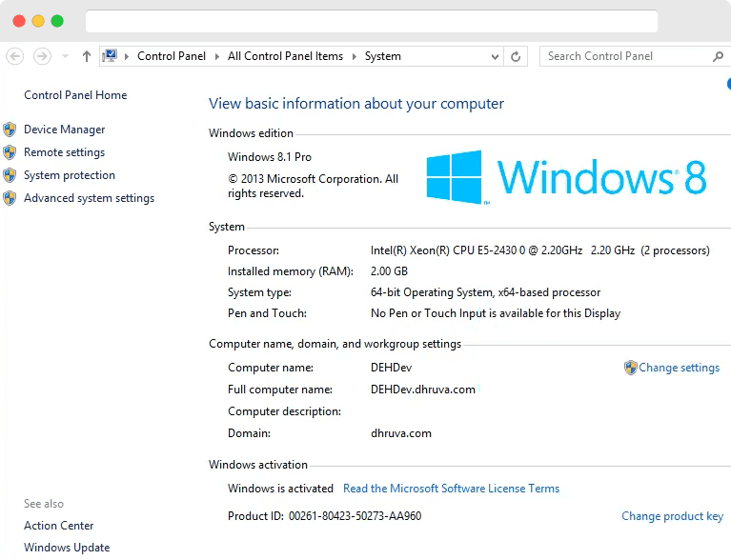Expand arrow before System breadcrumb
This screenshot has height=560, width=731.
[x=355, y=56]
